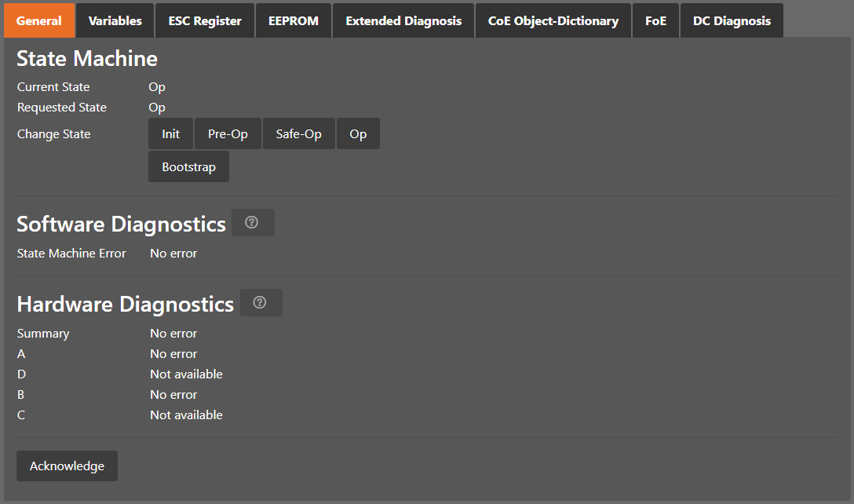854x504 pixels.
Task: Open Software Diagnostics help icon
Action: 252,223
